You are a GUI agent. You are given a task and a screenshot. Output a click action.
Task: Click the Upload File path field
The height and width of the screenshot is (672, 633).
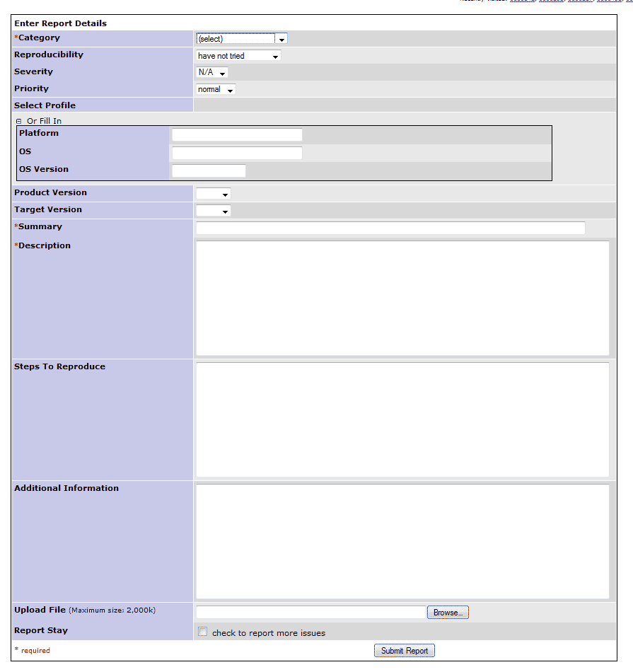tap(311, 612)
